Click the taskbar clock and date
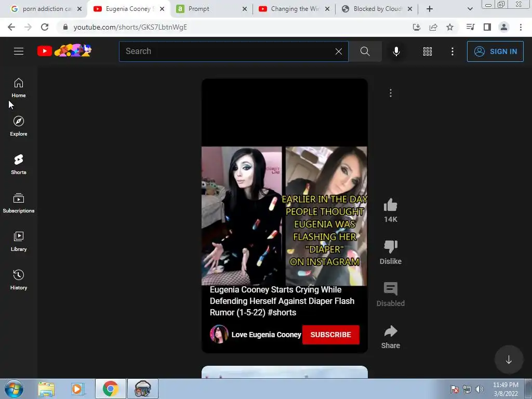532x399 pixels. pyautogui.click(x=506, y=389)
